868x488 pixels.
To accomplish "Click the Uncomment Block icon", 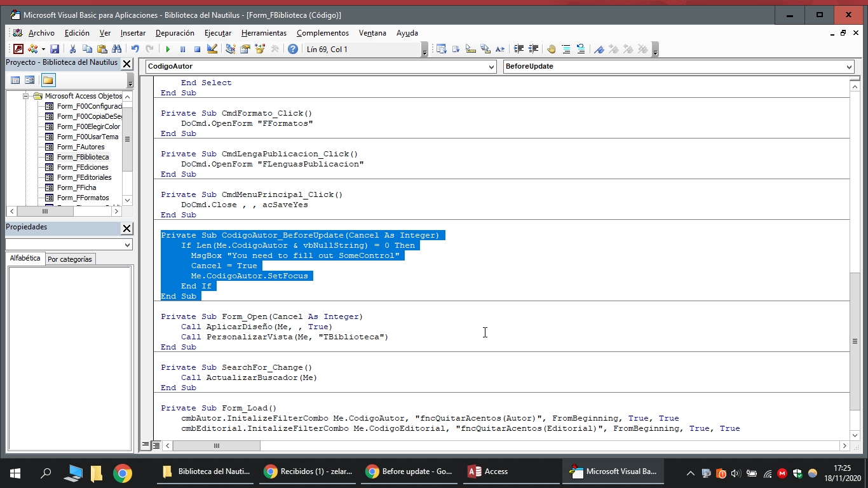I will (581, 49).
